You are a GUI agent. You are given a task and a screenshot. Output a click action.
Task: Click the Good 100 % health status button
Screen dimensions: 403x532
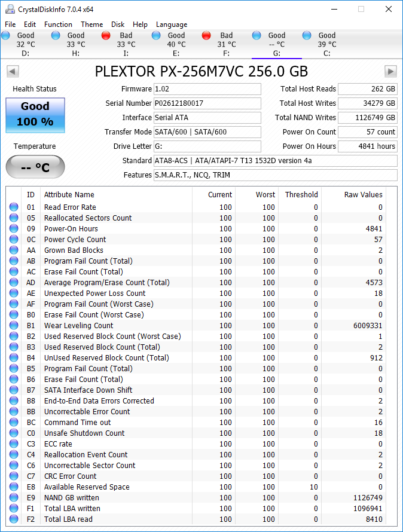click(x=35, y=115)
